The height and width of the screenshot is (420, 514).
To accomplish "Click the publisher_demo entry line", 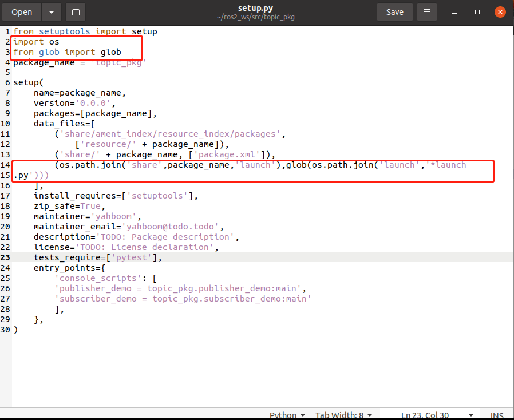I will click(x=180, y=288).
